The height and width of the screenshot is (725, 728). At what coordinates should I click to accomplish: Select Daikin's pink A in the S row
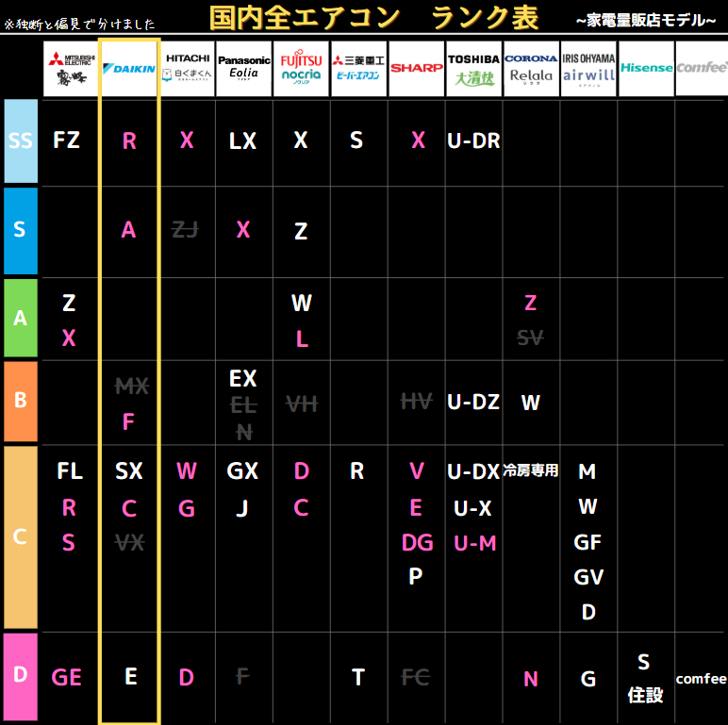click(x=128, y=230)
